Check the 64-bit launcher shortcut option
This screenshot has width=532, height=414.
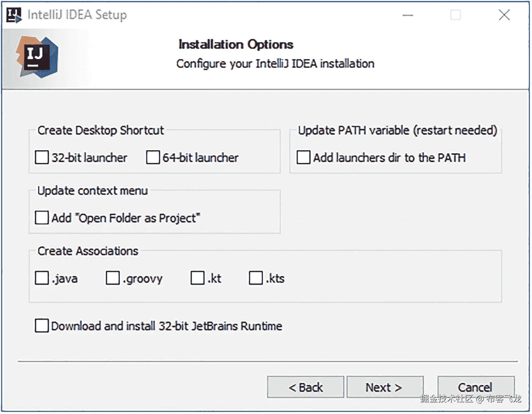coord(153,157)
